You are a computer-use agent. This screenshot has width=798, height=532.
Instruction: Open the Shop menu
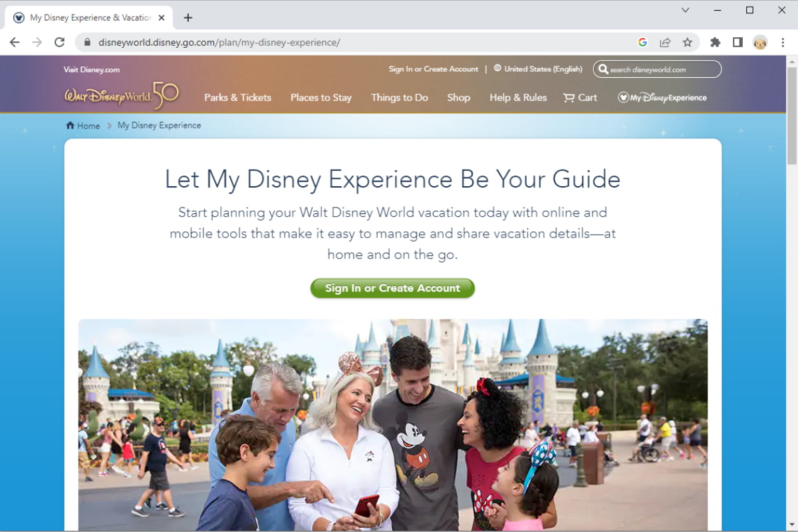pos(459,98)
